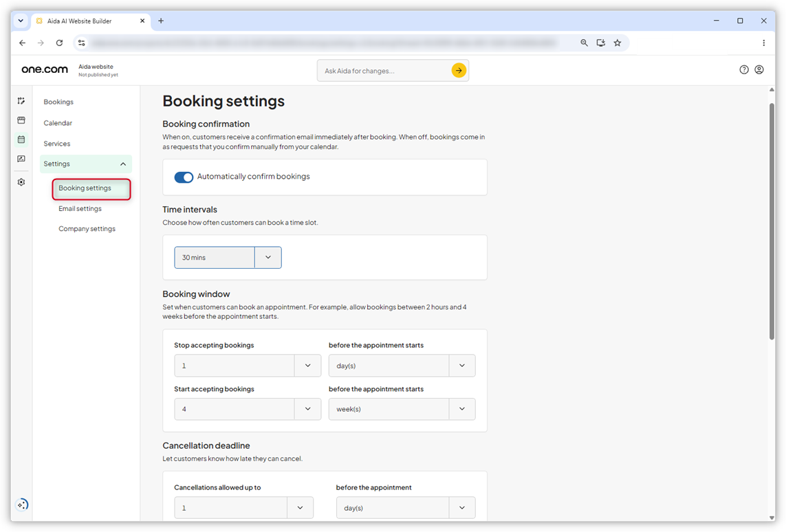Select the bookings calendar icon in left rail
Viewport: 786px width, 532px height.
point(21,140)
